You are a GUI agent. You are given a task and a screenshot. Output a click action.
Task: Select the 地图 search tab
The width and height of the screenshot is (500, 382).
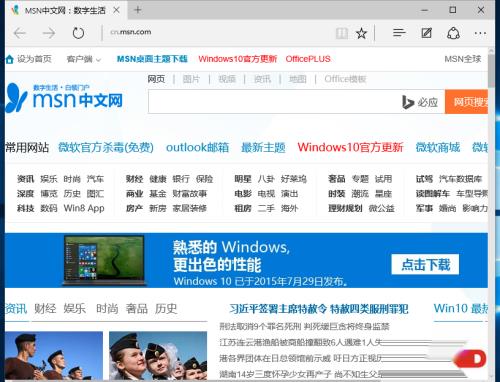[x=298, y=79]
